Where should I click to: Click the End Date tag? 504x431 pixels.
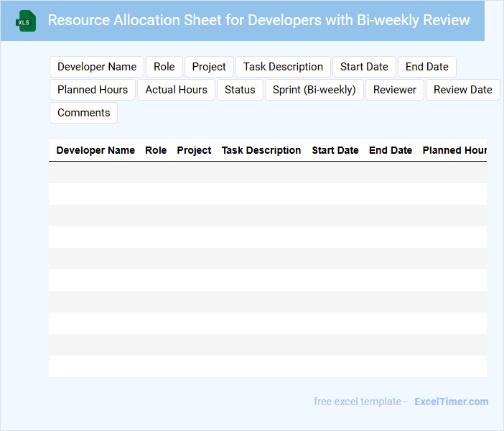[426, 67]
